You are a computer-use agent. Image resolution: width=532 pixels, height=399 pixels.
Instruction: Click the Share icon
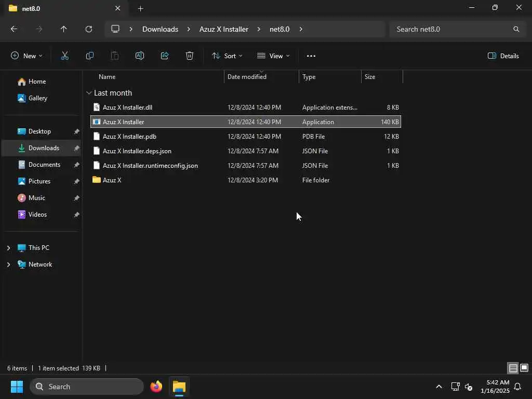(165, 56)
